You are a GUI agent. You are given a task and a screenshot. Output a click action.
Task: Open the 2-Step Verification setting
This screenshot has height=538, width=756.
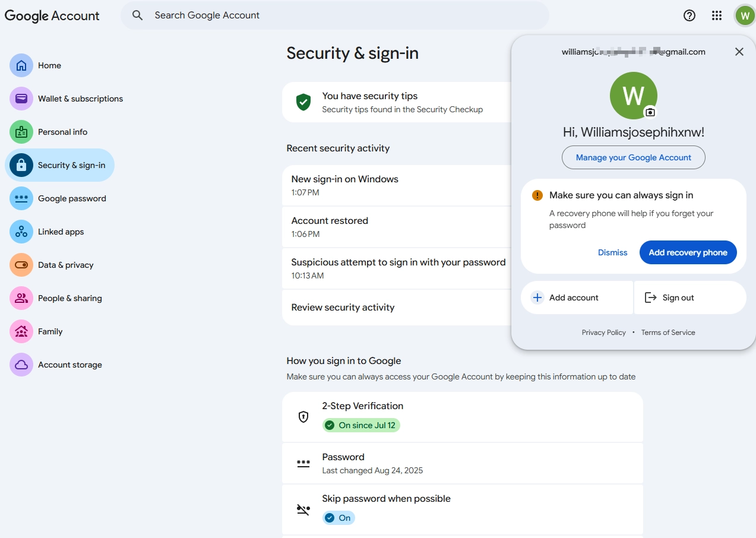(x=463, y=417)
